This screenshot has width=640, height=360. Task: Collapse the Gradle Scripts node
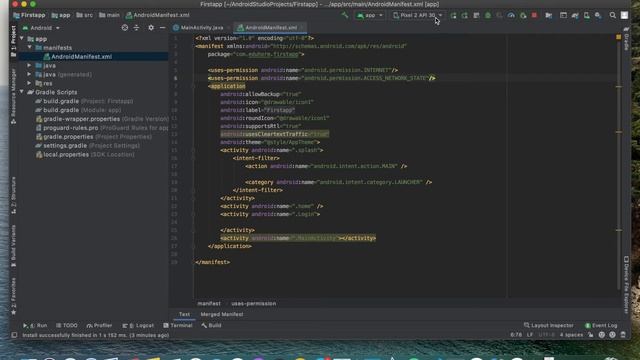click(22, 92)
